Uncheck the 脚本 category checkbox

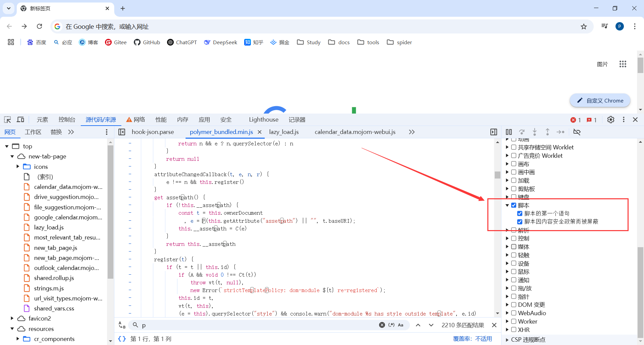tap(514, 205)
